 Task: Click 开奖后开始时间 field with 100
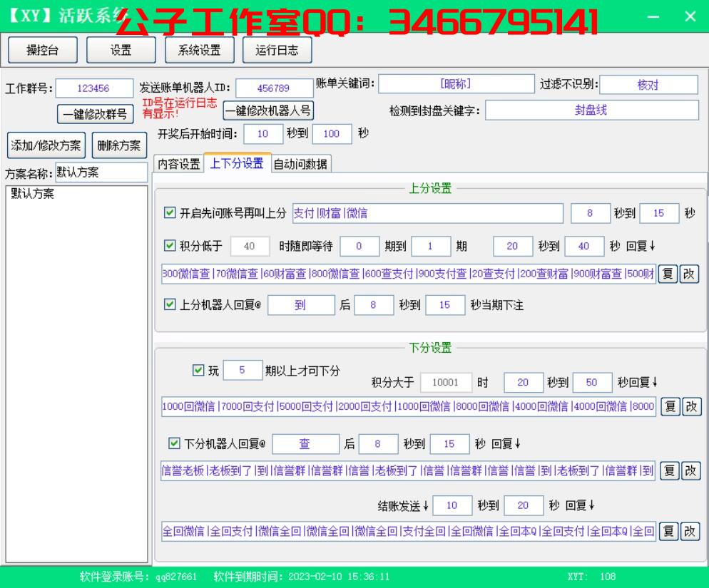point(332,134)
